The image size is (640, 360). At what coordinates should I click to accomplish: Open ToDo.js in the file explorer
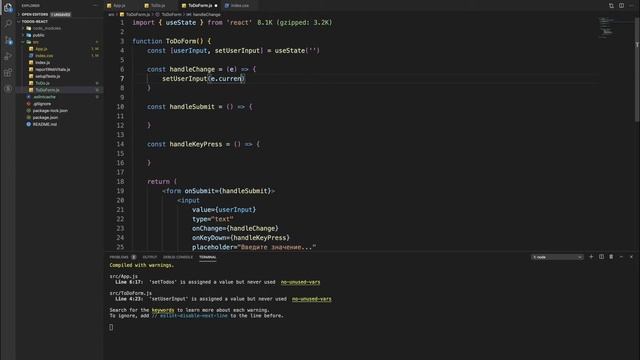pos(42,83)
